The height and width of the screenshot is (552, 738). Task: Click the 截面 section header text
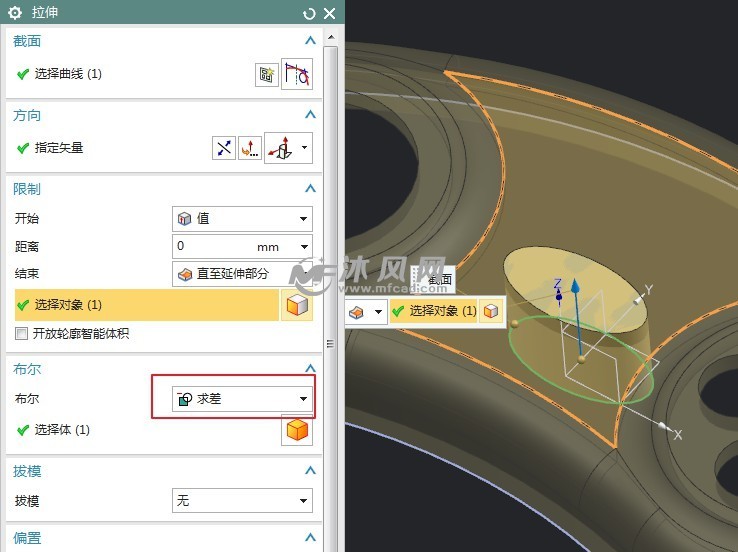(27, 41)
